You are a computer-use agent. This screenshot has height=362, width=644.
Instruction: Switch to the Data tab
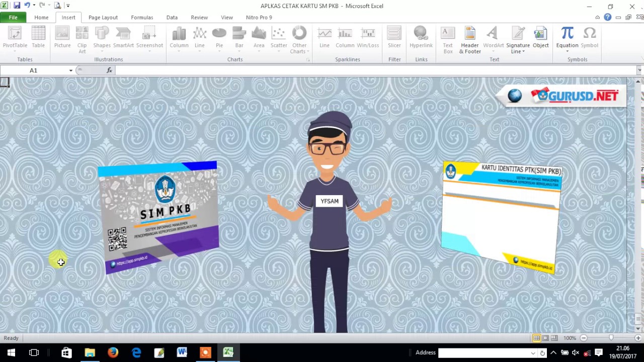click(x=172, y=18)
